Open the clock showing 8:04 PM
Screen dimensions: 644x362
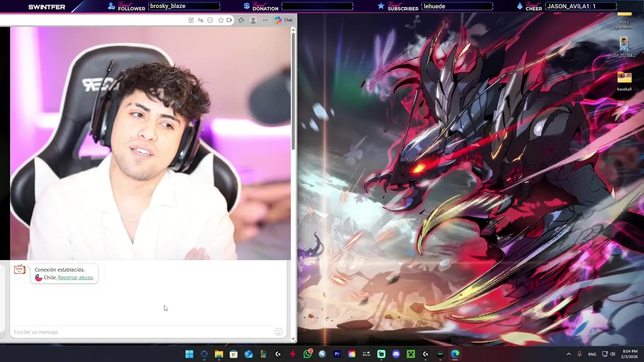(629, 354)
